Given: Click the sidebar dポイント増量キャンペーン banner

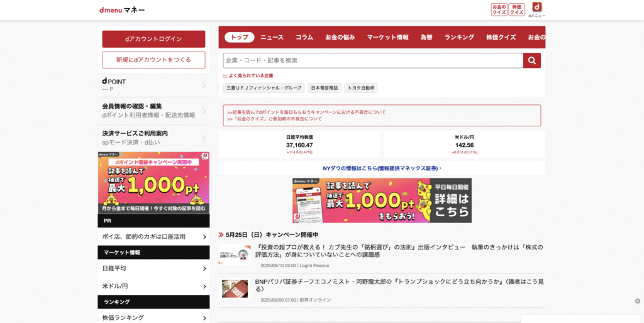Looking at the screenshot, I should (x=153, y=183).
